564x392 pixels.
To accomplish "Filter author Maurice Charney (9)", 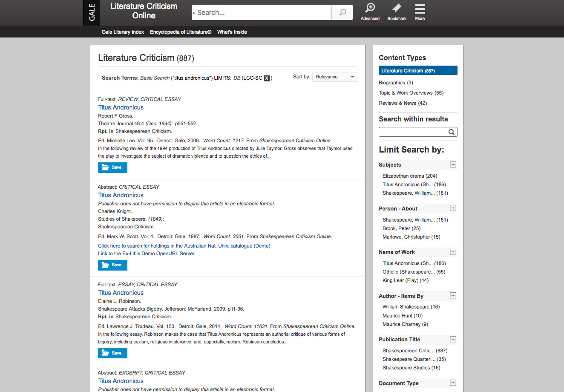I will 405,324.
